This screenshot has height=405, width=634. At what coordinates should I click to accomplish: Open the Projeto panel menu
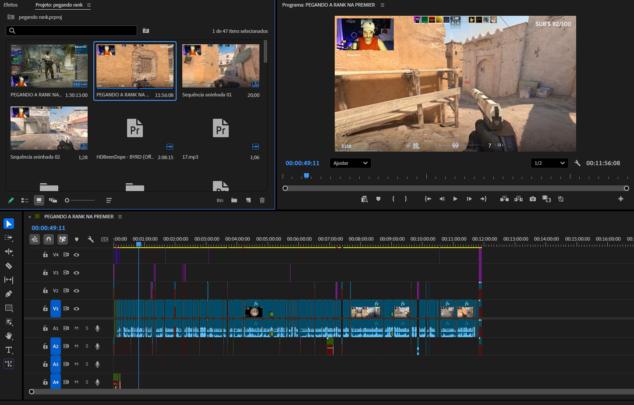tap(88, 5)
